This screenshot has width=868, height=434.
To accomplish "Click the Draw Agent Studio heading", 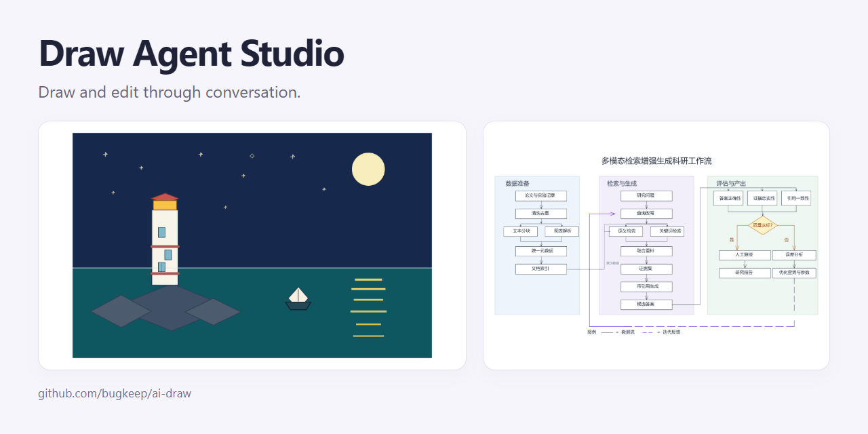I will [x=191, y=54].
